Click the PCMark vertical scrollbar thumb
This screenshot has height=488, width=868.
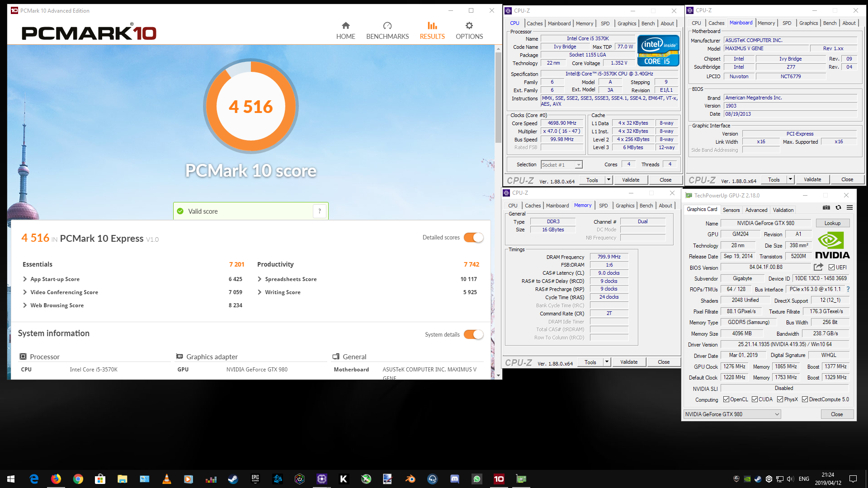498,97
